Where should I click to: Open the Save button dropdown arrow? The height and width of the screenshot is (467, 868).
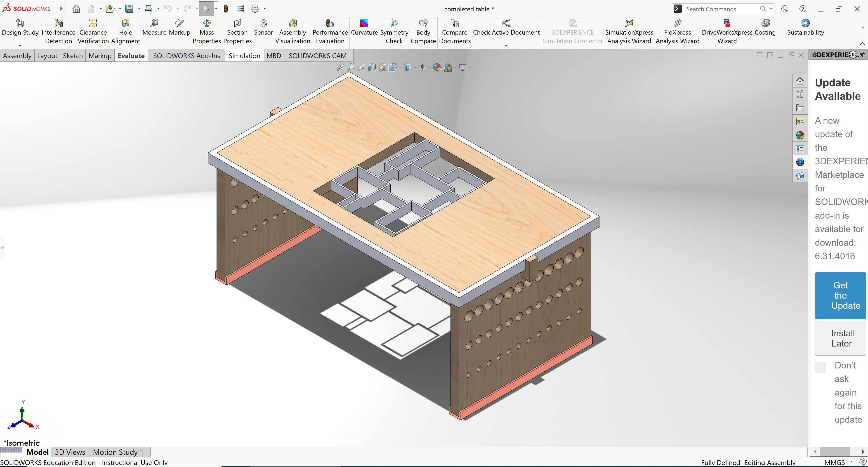(x=139, y=9)
